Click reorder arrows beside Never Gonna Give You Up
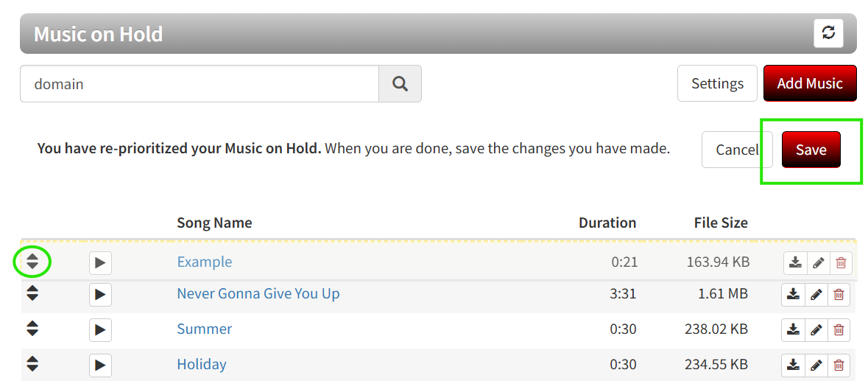Viewport: 868px width, 381px height. [x=32, y=293]
